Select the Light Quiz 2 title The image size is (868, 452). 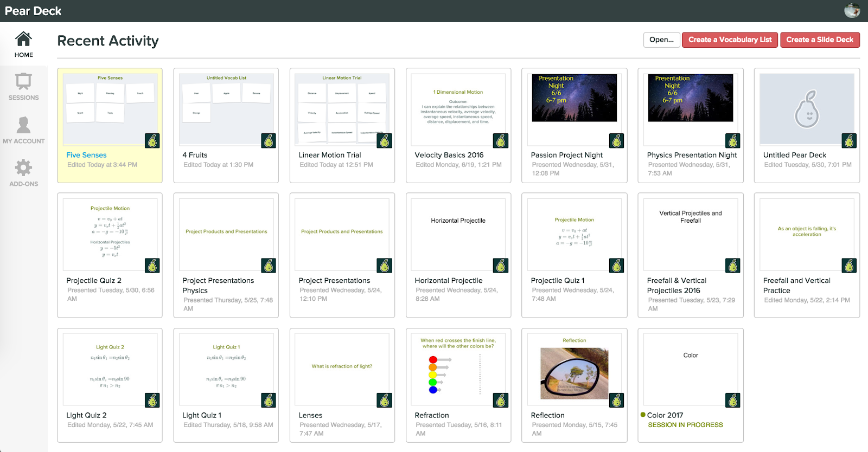[86, 415]
